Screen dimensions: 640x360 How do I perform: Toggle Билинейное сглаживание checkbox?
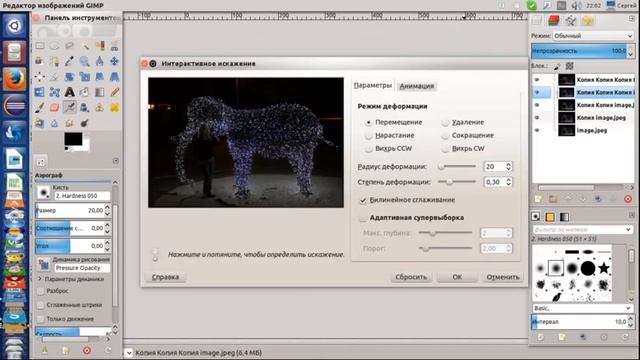[x=362, y=200]
